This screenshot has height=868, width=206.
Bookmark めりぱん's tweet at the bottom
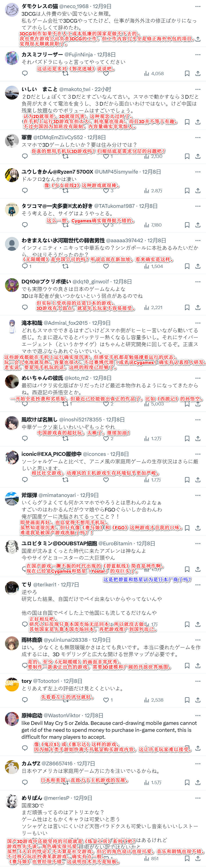tap(187, 859)
